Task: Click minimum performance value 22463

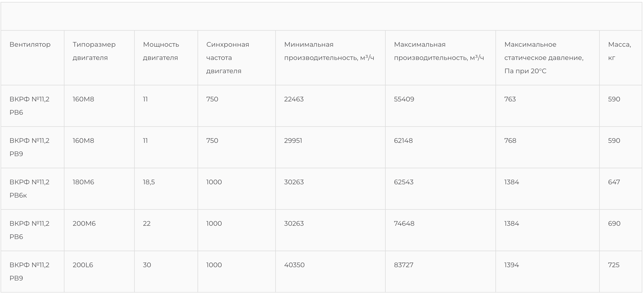Action: pyautogui.click(x=294, y=99)
